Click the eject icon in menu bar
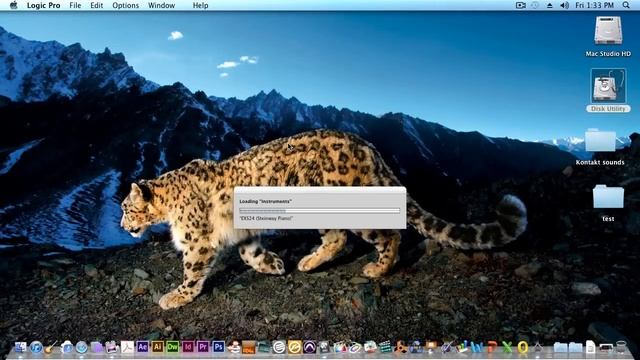 click(549, 5)
